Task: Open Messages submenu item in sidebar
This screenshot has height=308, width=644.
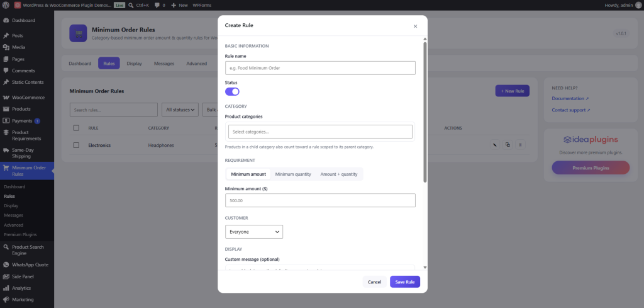Action: point(14,215)
